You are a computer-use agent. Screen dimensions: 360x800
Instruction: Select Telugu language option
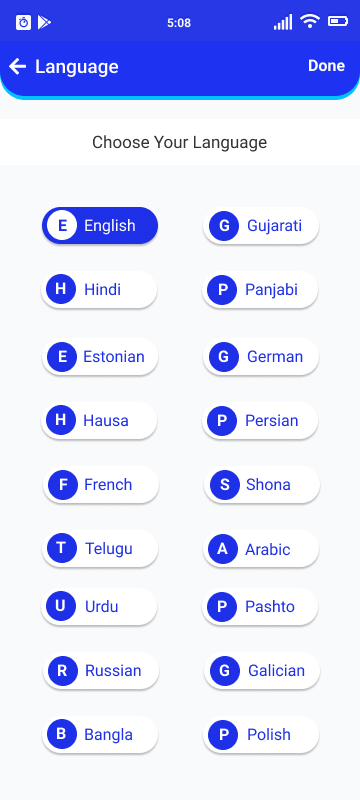coord(100,548)
